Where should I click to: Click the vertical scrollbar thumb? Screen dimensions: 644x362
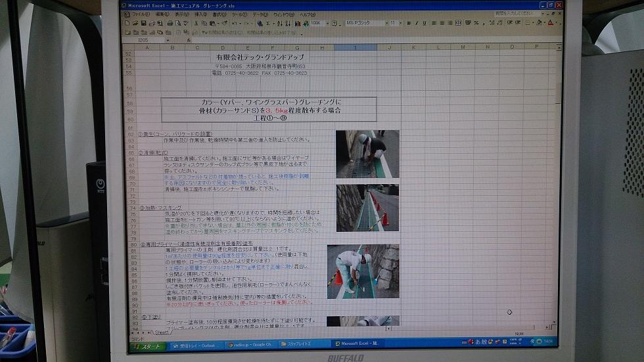pos(558,93)
